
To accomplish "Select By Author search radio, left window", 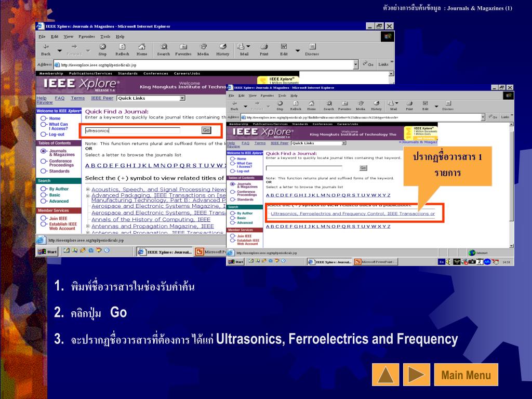I will [x=44, y=189].
